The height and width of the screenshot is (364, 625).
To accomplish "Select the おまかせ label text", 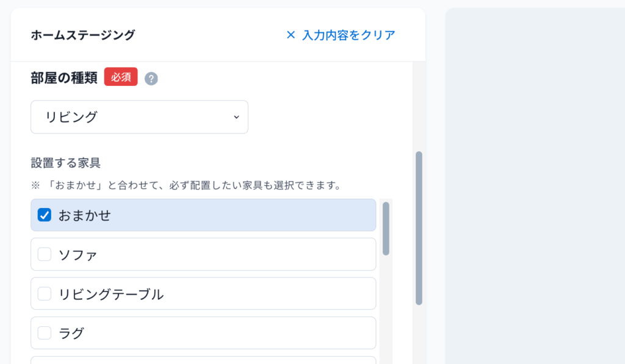I will coord(85,215).
